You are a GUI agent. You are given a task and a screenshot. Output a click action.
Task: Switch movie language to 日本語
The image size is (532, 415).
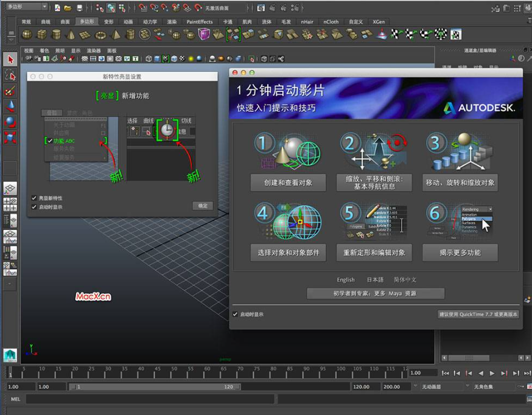(375, 280)
